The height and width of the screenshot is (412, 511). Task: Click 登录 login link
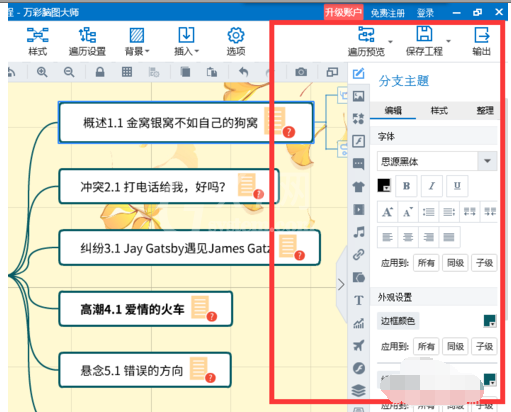(x=425, y=13)
